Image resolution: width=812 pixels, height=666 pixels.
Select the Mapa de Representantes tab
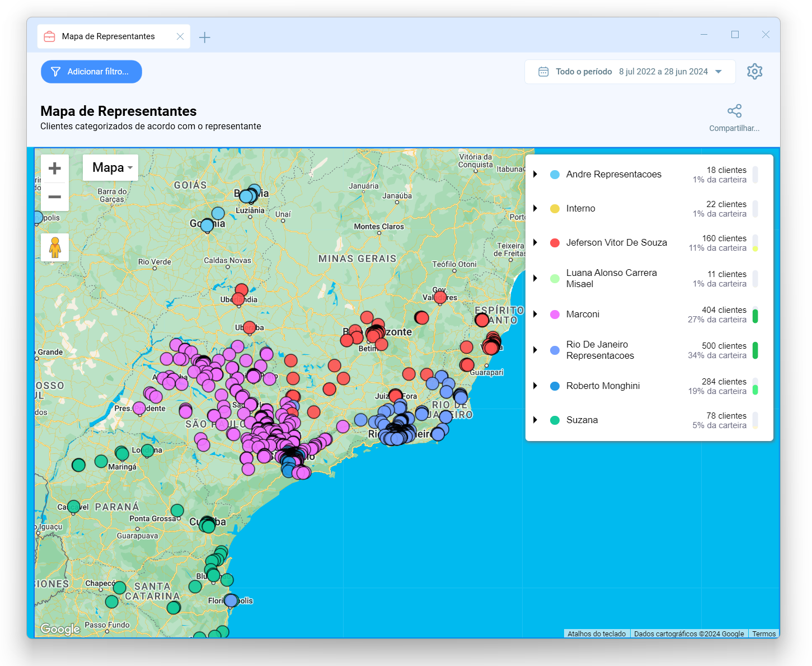coord(114,36)
